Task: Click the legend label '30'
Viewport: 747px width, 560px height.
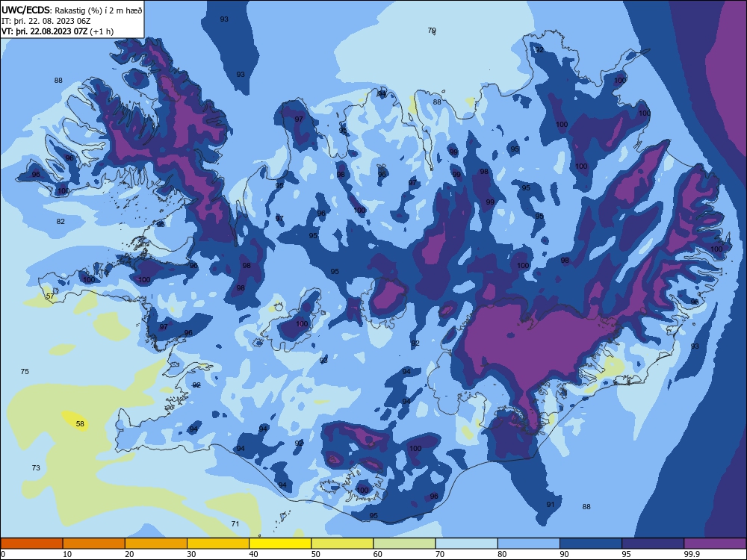Action: click(191, 554)
